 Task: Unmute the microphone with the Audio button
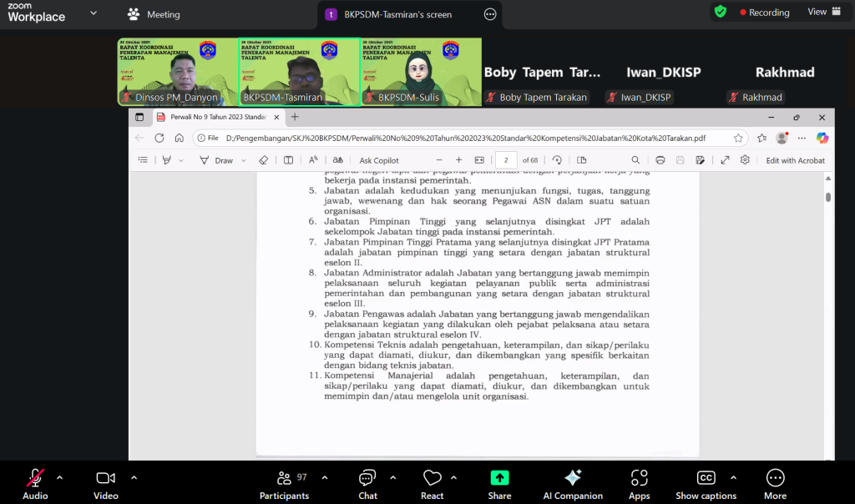tap(35, 484)
